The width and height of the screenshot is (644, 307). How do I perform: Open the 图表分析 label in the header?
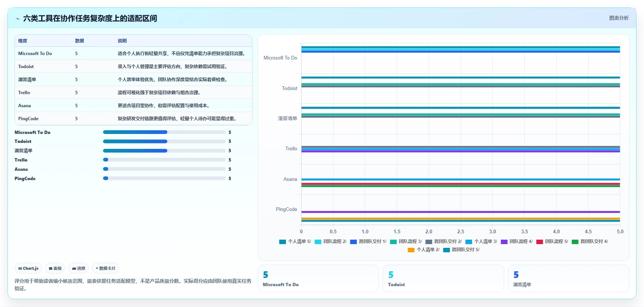click(619, 18)
